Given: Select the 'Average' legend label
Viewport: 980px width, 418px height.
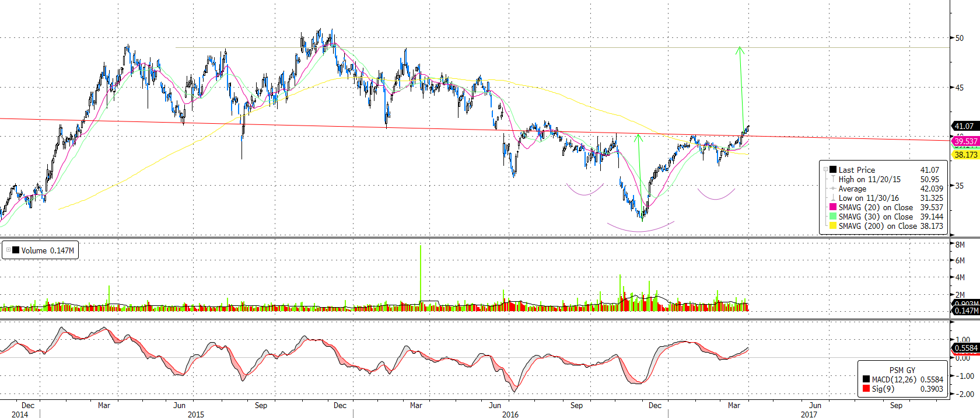Looking at the screenshot, I should click(x=852, y=189).
